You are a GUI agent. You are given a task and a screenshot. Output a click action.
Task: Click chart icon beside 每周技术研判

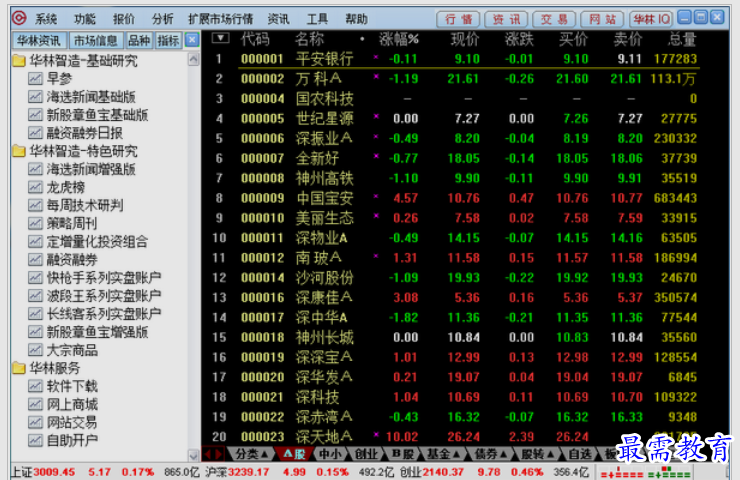click(x=35, y=205)
